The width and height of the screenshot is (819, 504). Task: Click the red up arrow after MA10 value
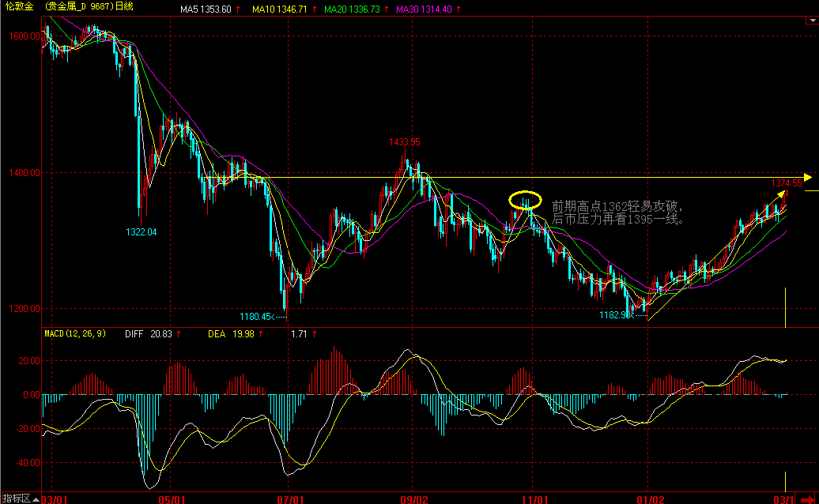pos(315,8)
